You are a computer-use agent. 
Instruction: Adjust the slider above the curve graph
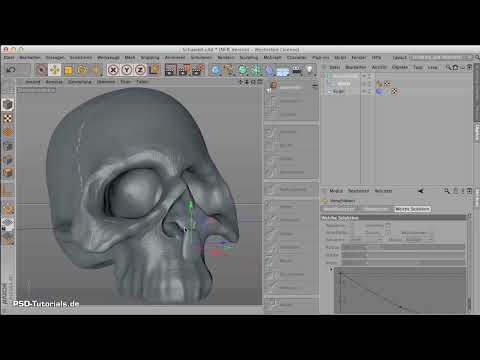(403, 263)
